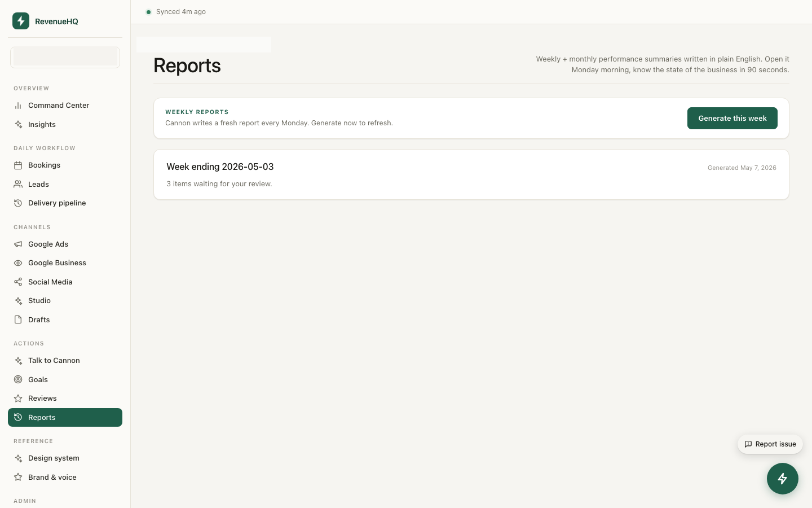This screenshot has height=508, width=812.
Task: Click the Social Media share icon
Action: click(x=18, y=282)
